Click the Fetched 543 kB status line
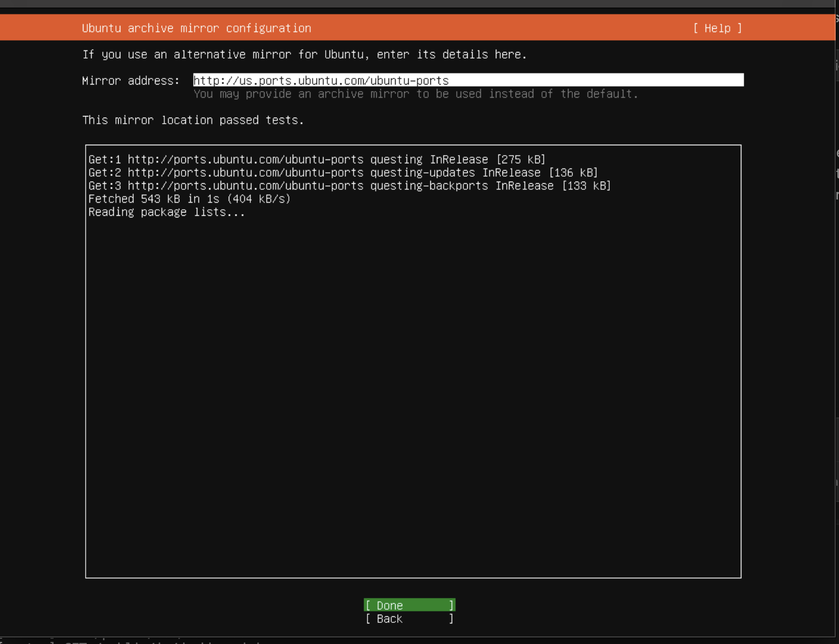Image resolution: width=839 pixels, height=644 pixels. (189, 198)
